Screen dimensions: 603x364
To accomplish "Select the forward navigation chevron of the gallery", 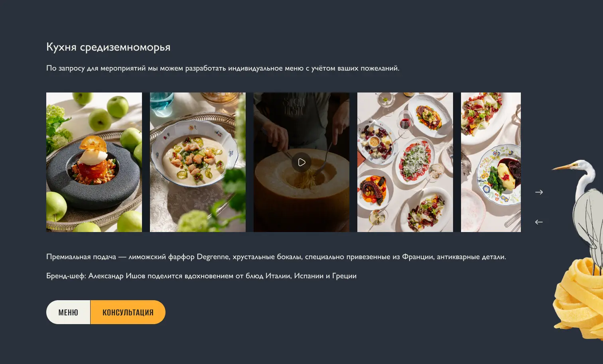I will [539, 192].
